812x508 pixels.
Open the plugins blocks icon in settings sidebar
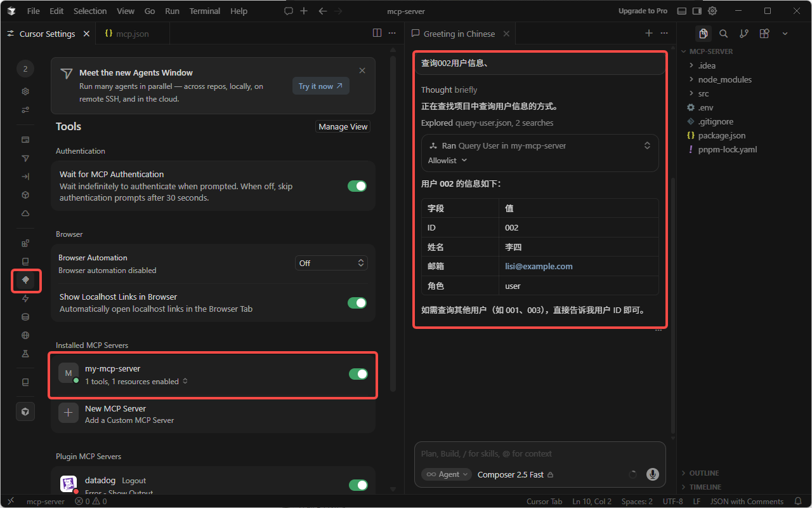point(25,243)
